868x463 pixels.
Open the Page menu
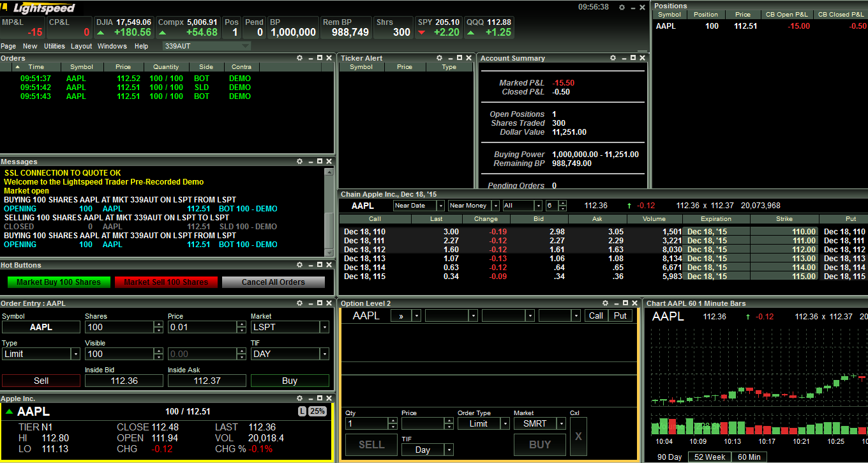click(8, 46)
